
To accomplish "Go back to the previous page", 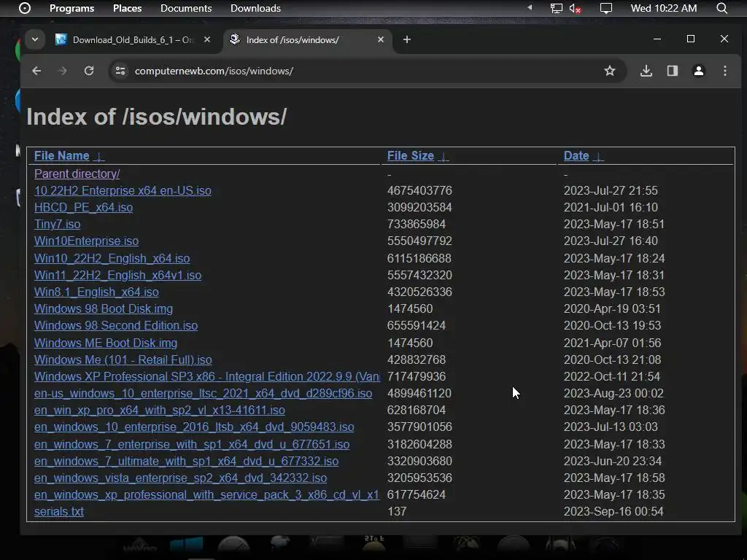I will 36,71.
